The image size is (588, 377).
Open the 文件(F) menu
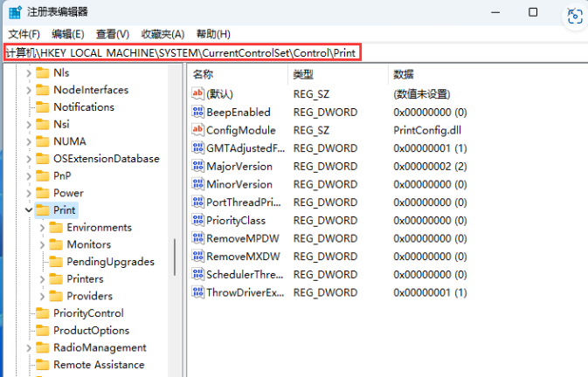[x=24, y=34]
